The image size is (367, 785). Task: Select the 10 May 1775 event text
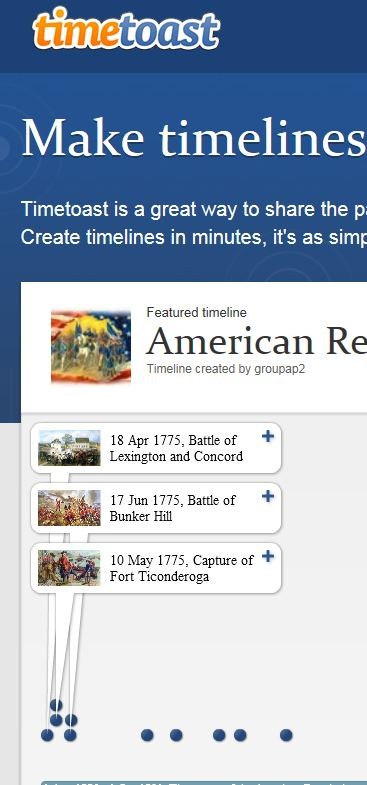pos(182,568)
